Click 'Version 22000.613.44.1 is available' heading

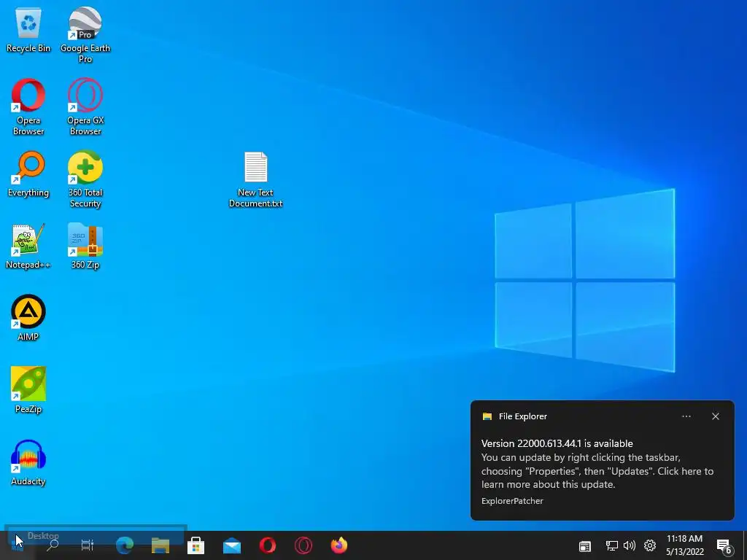pos(557,443)
